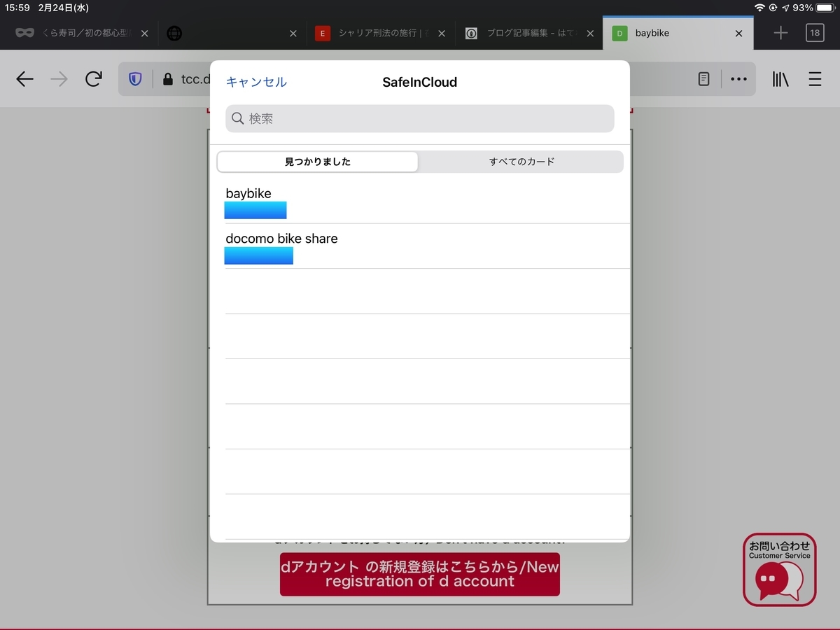
Task: Tap the battery 93% indicator
Action: (x=814, y=7)
